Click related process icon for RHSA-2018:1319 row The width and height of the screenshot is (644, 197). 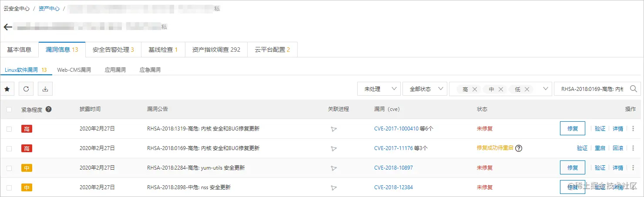pyautogui.click(x=334, y=129)
